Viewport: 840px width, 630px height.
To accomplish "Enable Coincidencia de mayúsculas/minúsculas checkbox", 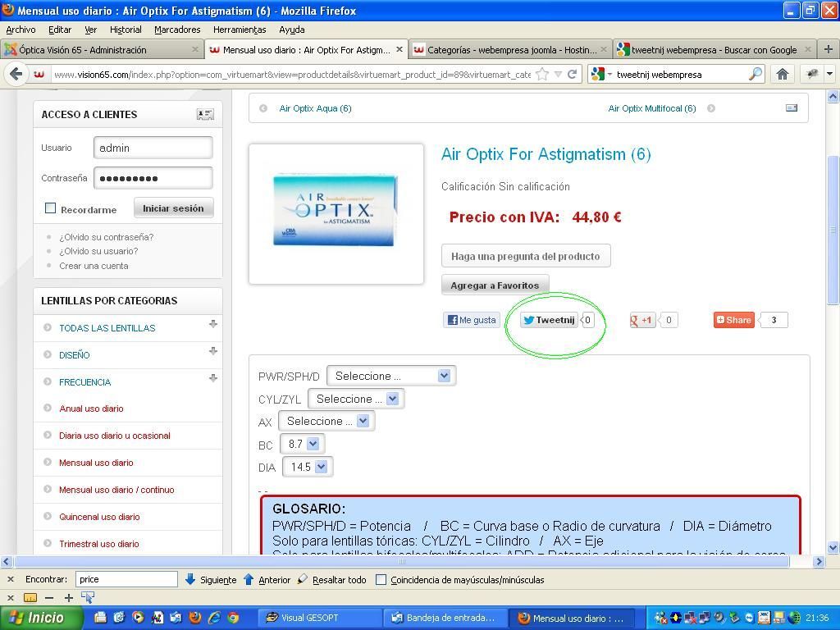I will click(x=381, y=580).
